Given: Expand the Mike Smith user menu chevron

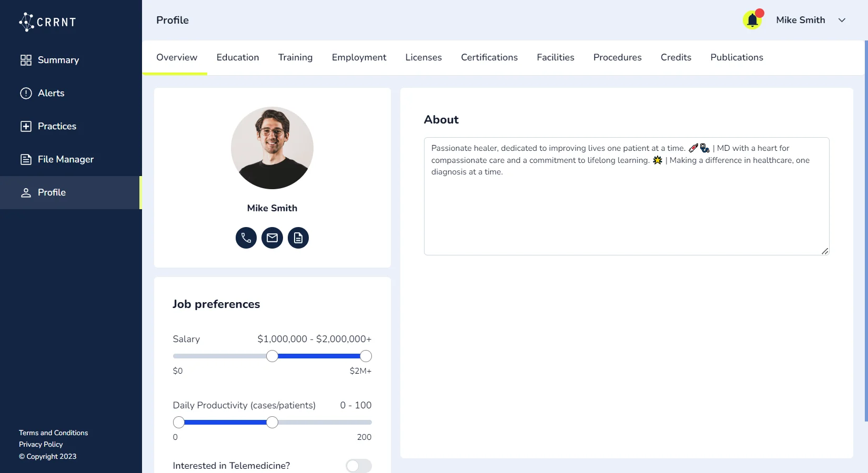Looking at the screenshot, I should click(842, 20).
